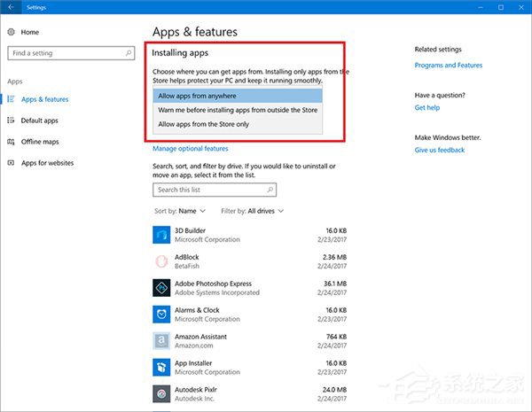
Task: Click Amazon.com publisher text
Action: tap(193, 346)
